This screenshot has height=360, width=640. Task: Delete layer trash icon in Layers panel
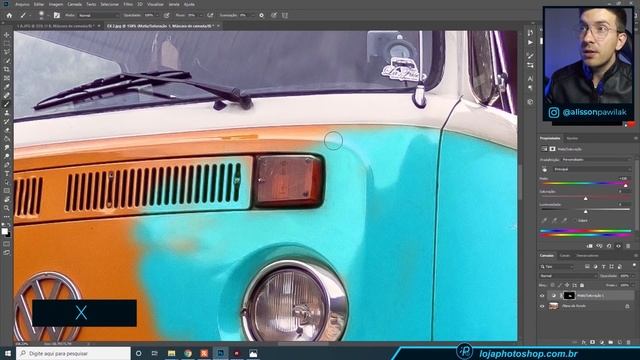click(629, 342)
